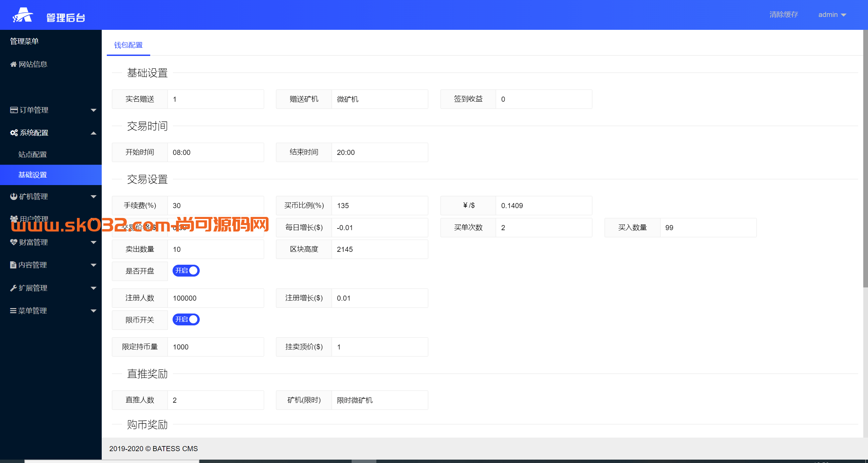
Task: Click the 扩展管理 menu label
Action: 33,288
